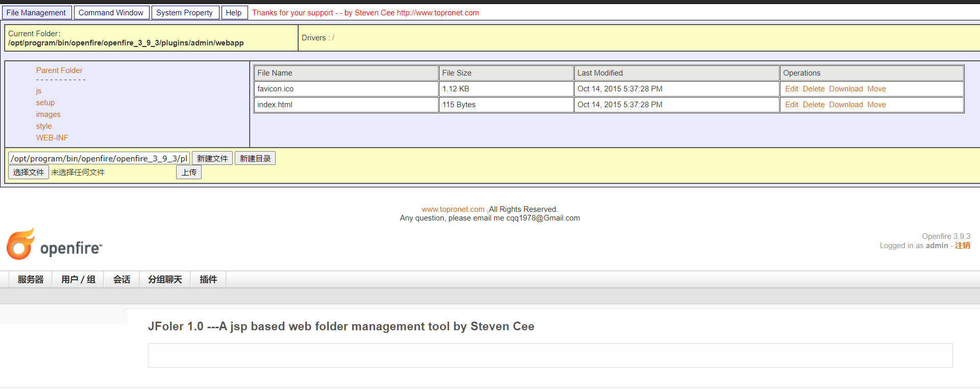Open the 插件 menu tab
Image resolution: width=980 pixels, height=389 pixels.
click(208, 279)
